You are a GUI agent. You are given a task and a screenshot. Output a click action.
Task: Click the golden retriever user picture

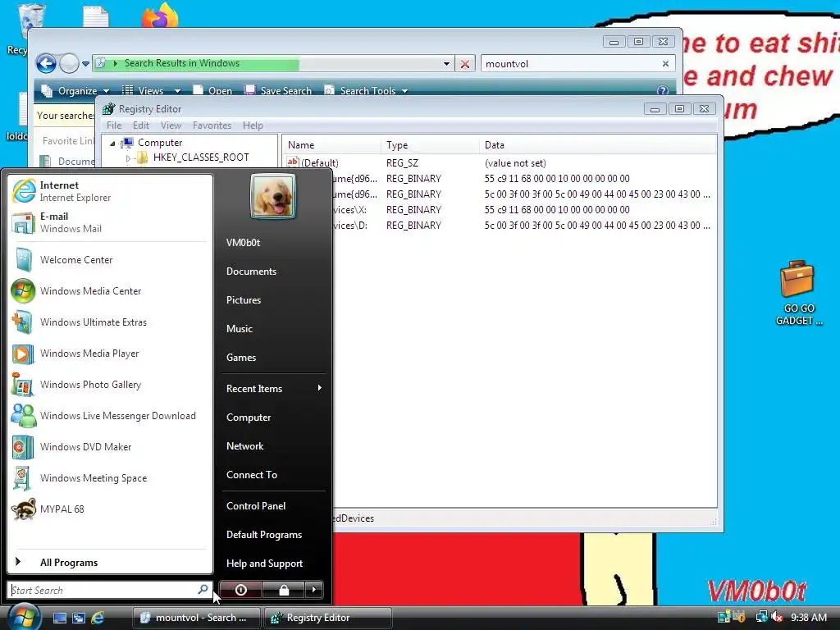pyautogui.click(x=272, y=196)
